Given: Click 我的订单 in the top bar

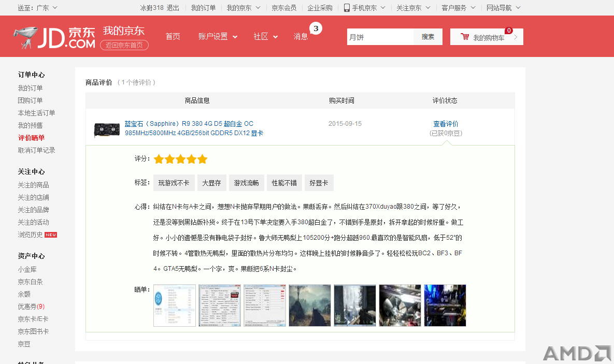Looking at the screenshot, I should click(x=203, y=8).
